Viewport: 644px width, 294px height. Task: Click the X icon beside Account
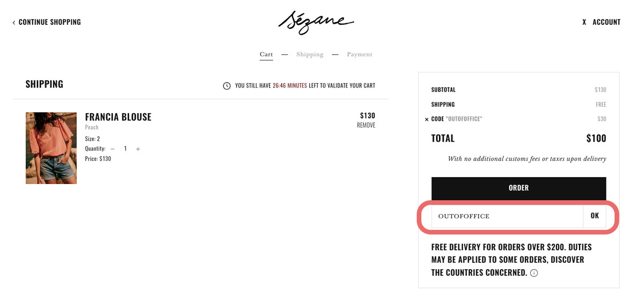[x=584, y=23]
